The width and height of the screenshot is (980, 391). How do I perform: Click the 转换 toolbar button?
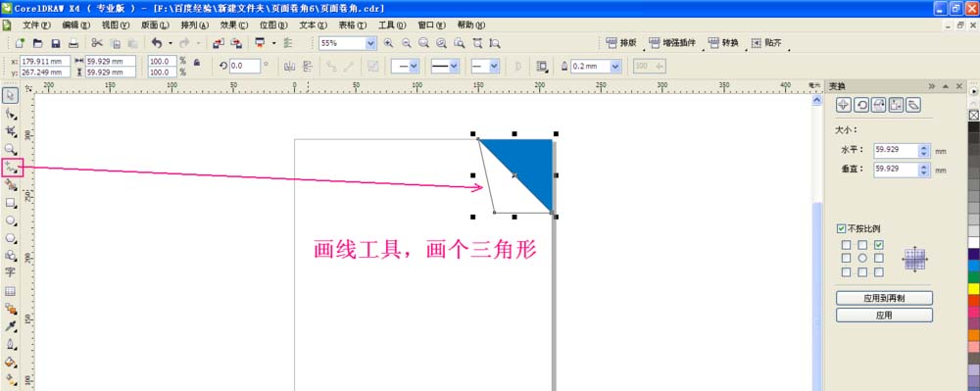pos(723,43)
